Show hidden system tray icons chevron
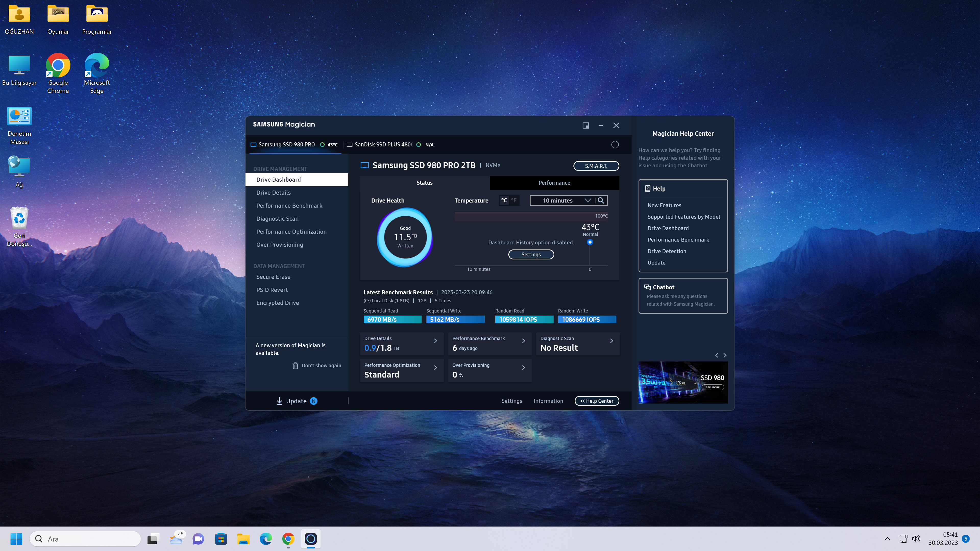The image size is (980, 551). [x=887, y=539]
